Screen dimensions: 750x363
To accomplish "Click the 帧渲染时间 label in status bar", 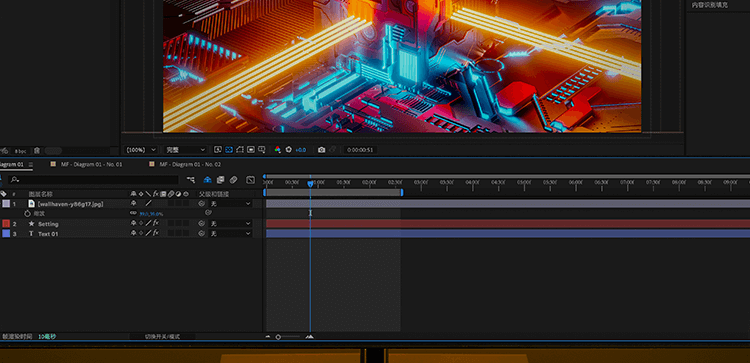I will pyautogui.click(x=17, y=337).
